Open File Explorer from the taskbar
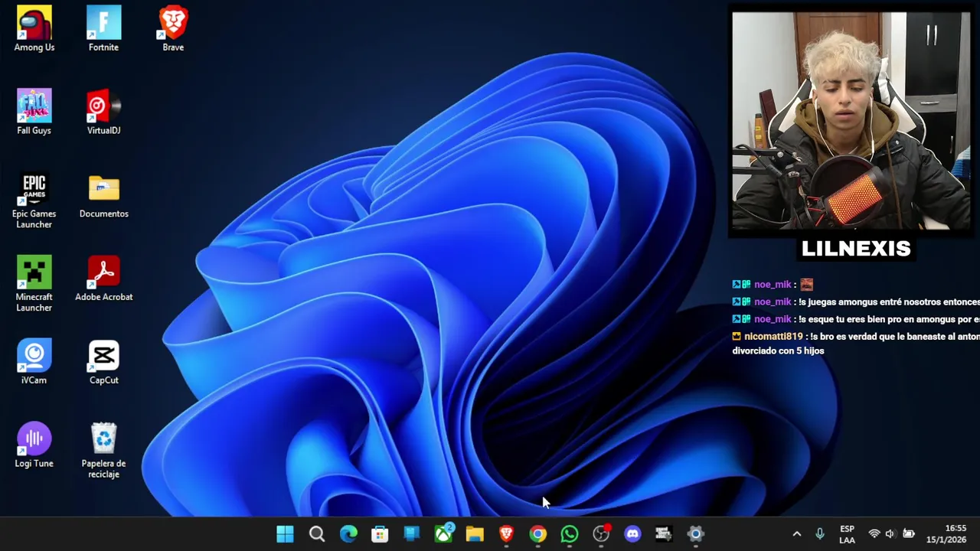This screenshot has width=980, height=551. (475, 534)
